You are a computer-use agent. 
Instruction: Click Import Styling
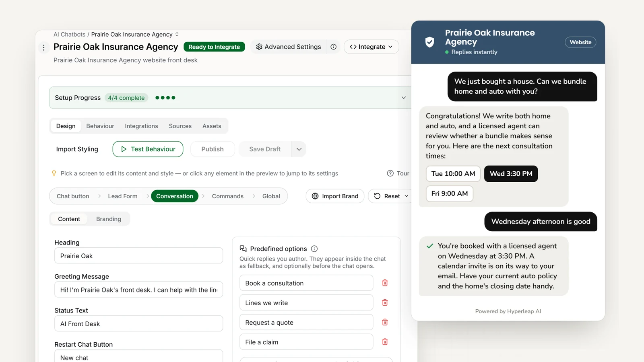(77, 149)
